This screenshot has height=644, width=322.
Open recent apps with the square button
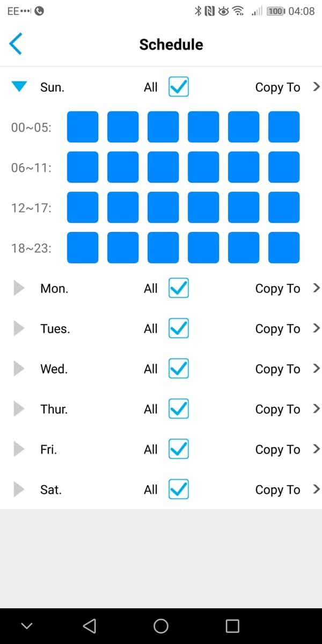coord(232,626)
